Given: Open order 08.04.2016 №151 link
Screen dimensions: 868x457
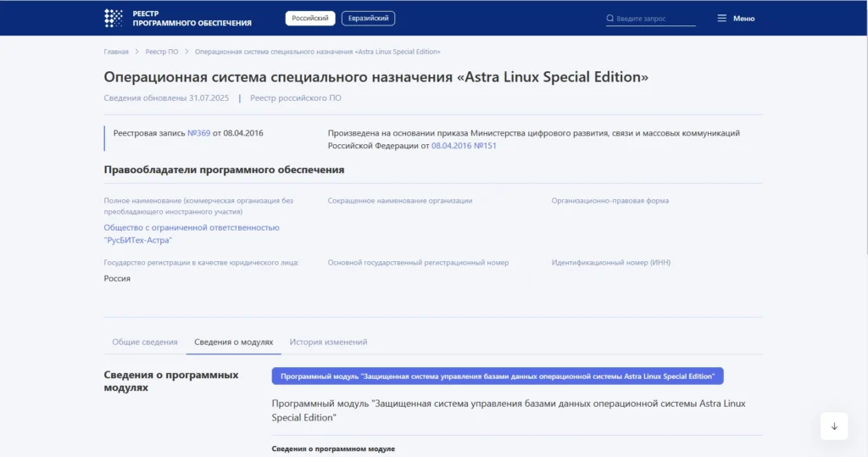Looking at the screenshot, I should tap(464, 146).
